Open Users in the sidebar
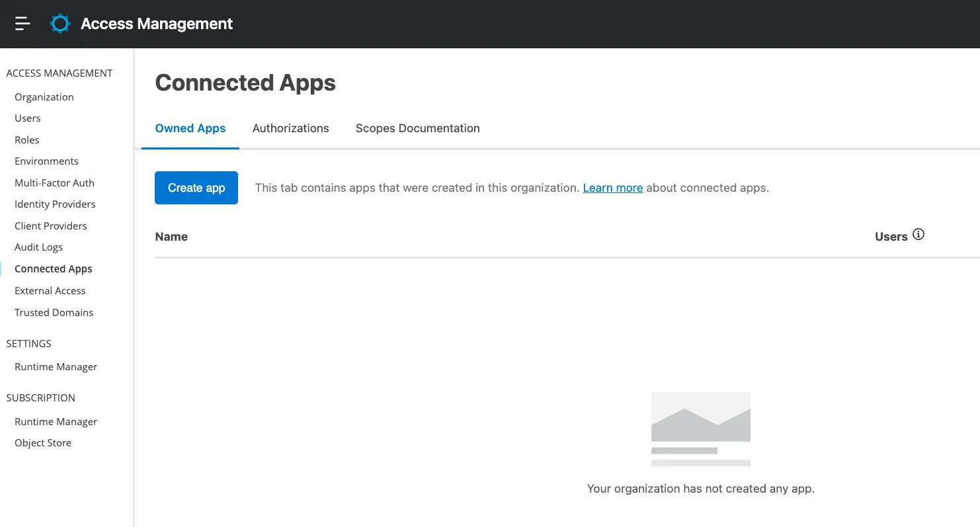The height and width of the screenshot is (527, 980). [28, 118]
